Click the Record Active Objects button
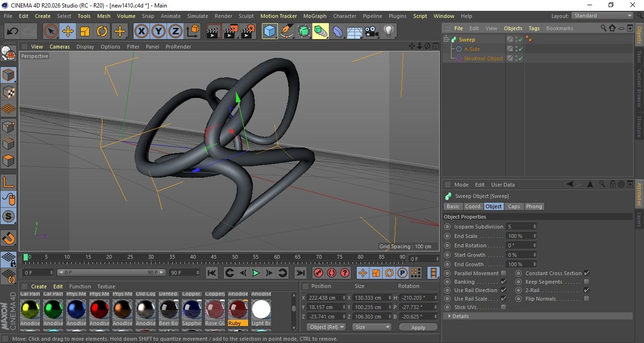 (x=318, y=273)
